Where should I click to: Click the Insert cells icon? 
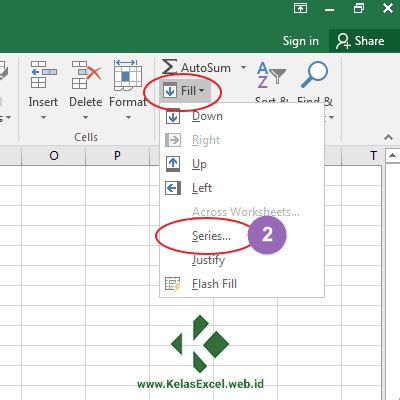[43, 74]
